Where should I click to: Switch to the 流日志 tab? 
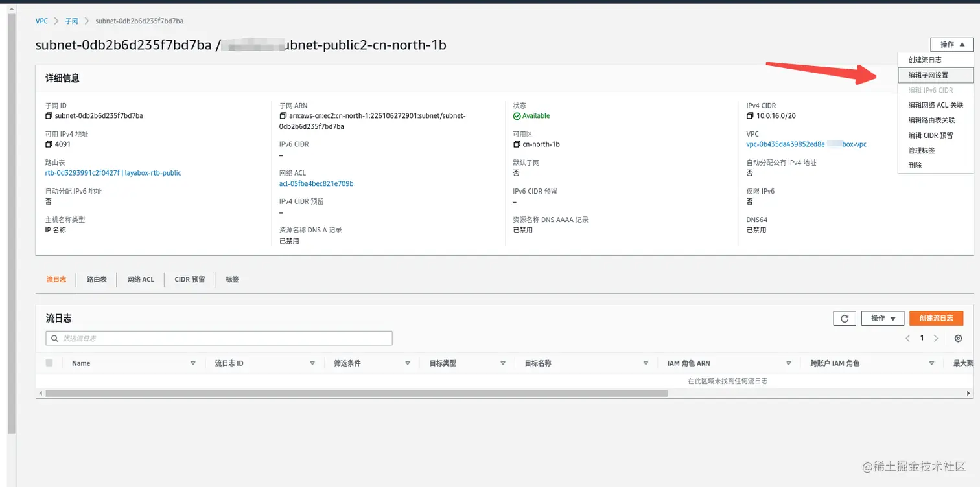[56, 279]
